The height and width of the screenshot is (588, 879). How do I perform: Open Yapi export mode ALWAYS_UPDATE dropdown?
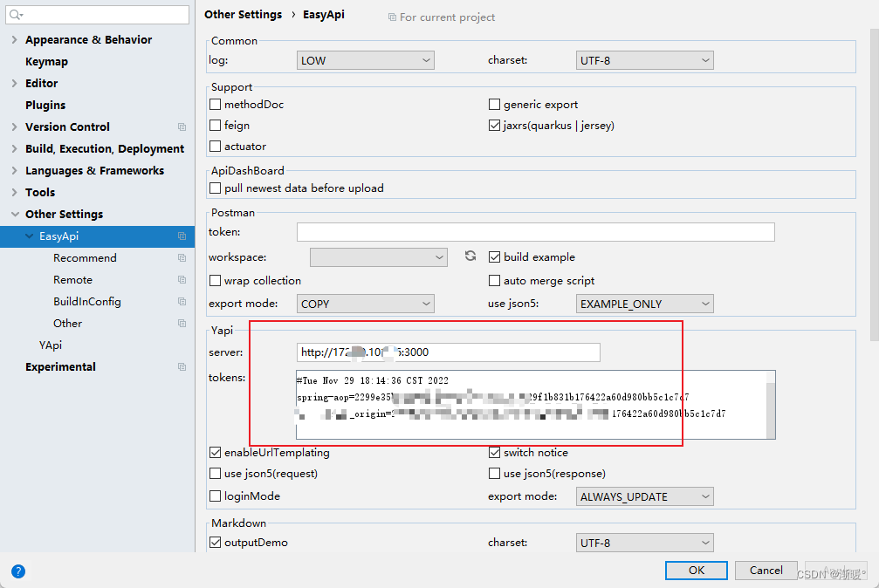click(x=645, y=496)
